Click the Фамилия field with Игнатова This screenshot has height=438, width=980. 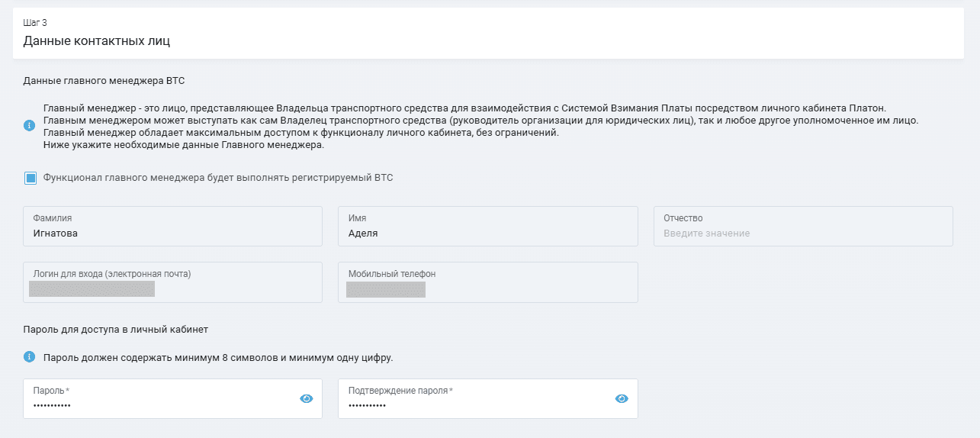(172, 226)
